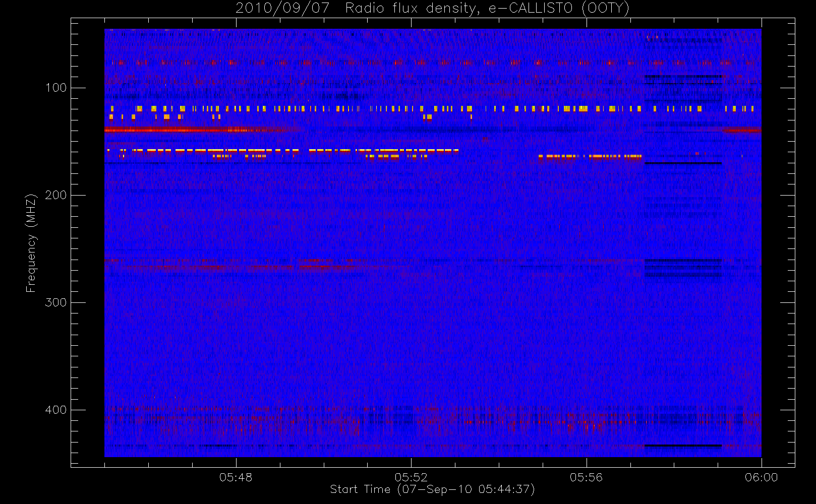
Task: Click the "06:00" time tick label
Action: [x=762, y=477]
